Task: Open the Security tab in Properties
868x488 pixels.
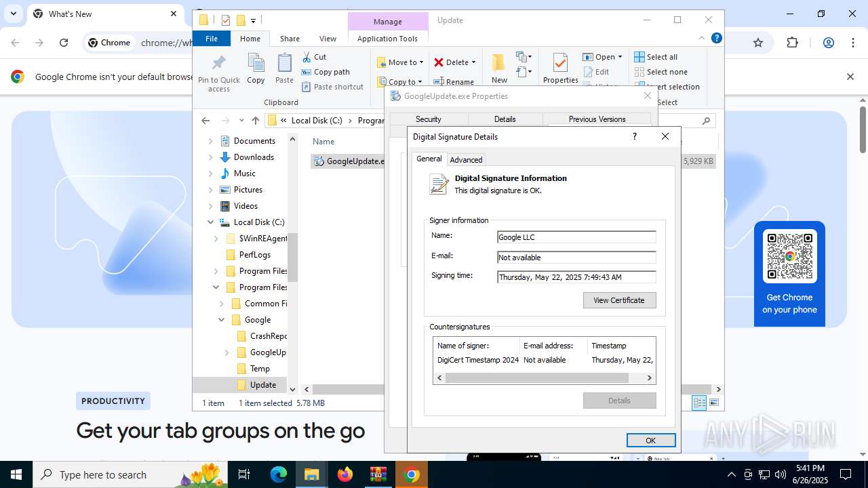Action: coord(429,119)
